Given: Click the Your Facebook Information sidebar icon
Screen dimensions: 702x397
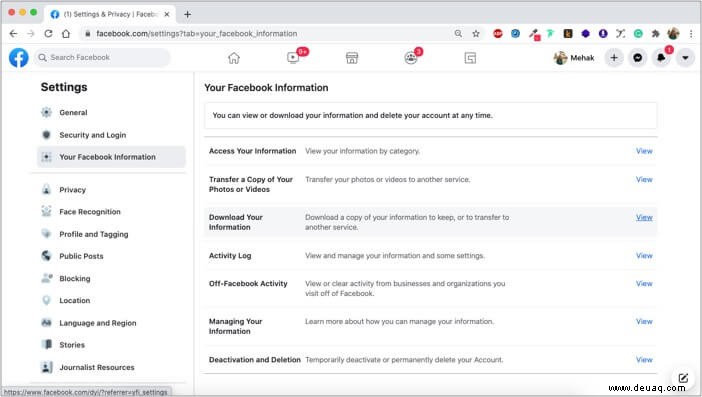Looking at the screenshot, I should (x=47, y=157).
